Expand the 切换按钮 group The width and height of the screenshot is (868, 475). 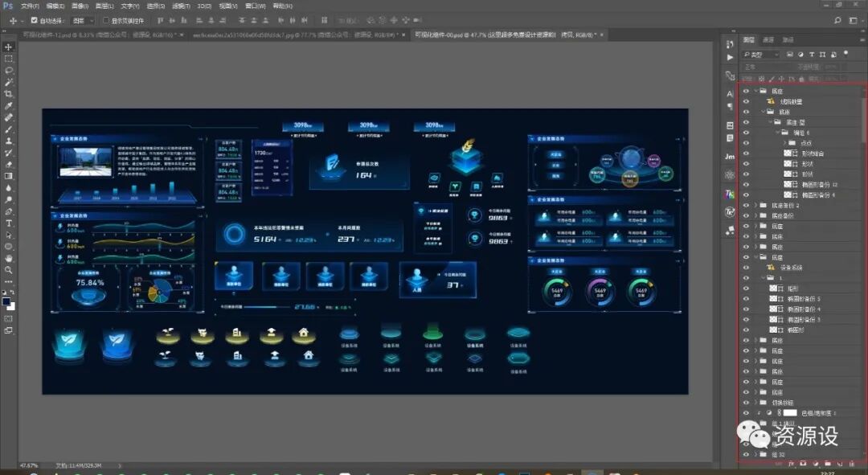pyautogui.click(x=756, y=403)
